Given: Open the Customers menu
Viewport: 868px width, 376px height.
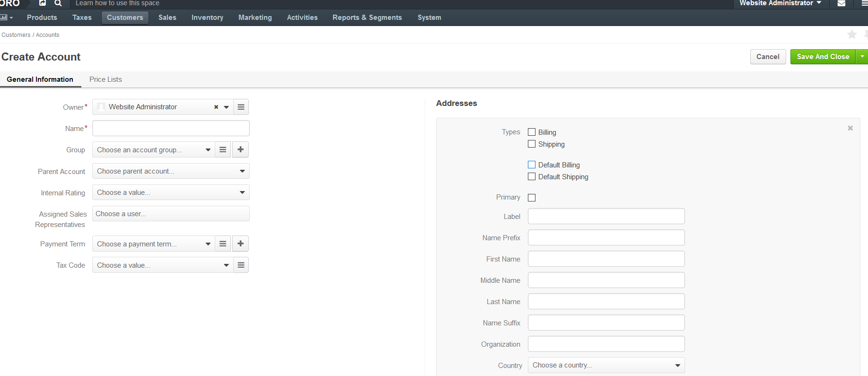Looking at the screenshot, I should 125,17.
